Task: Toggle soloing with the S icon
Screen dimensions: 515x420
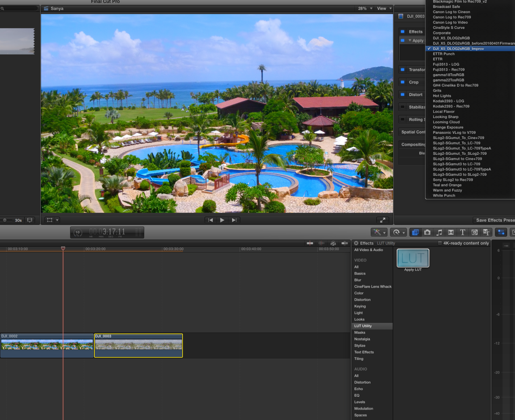Action: click(333, 243)
